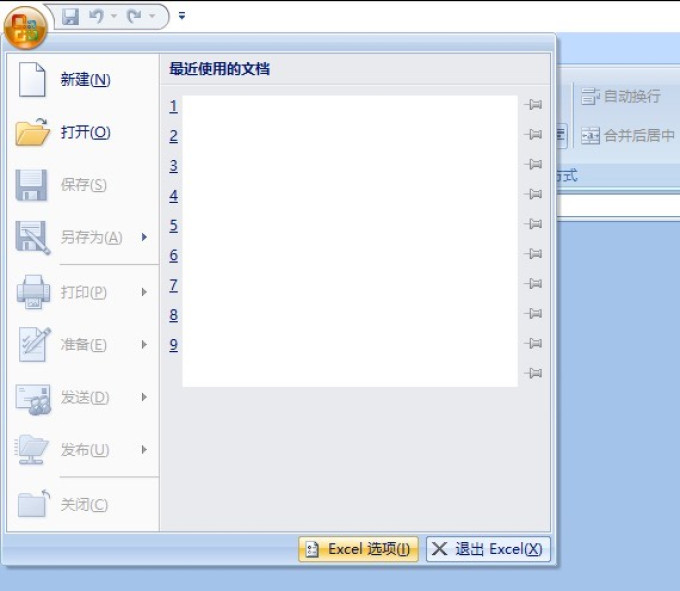The width and height of the screenshot is (680, 591).
Task: Click the Redo arrow icon
Action: [134, 16]
